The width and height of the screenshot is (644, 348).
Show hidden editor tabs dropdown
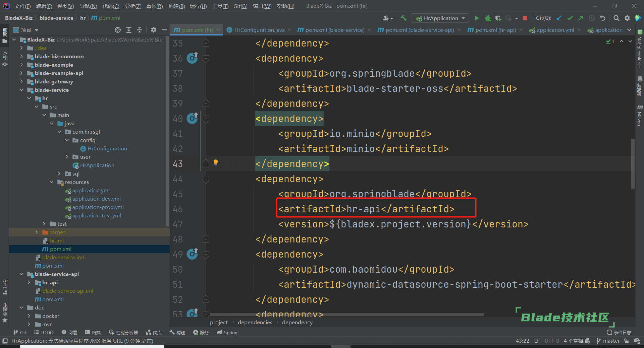629,30
